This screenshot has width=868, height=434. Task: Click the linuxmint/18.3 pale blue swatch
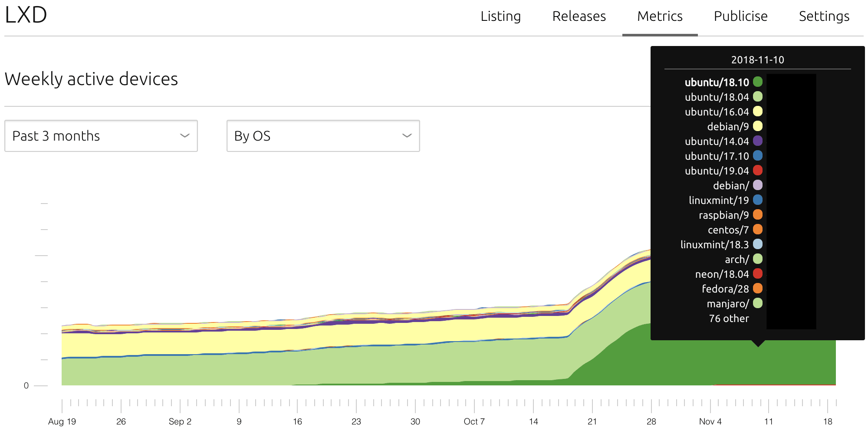point(758,244)
